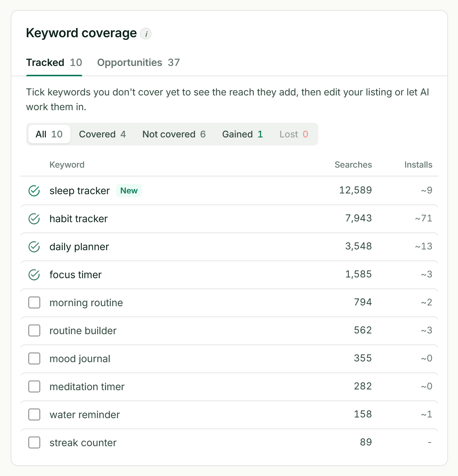Select the focus timer keyword text

[x=76, y=275]
